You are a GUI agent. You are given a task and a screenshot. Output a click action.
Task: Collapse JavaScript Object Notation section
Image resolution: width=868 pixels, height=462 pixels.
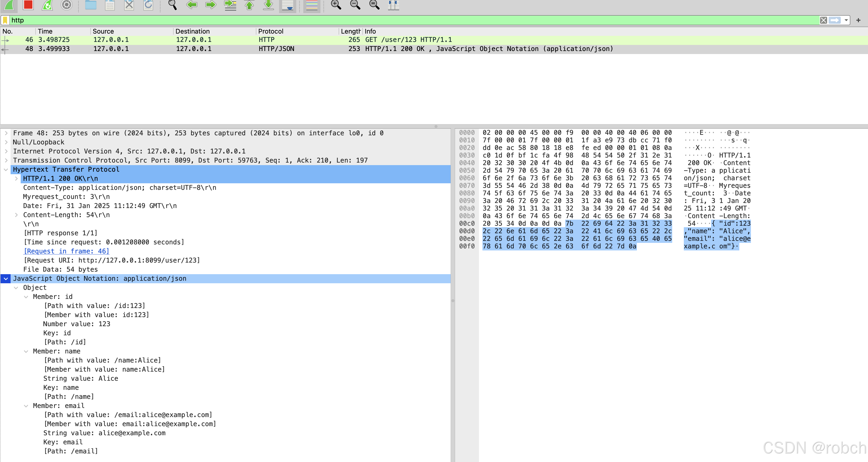[x=6, y=279]
